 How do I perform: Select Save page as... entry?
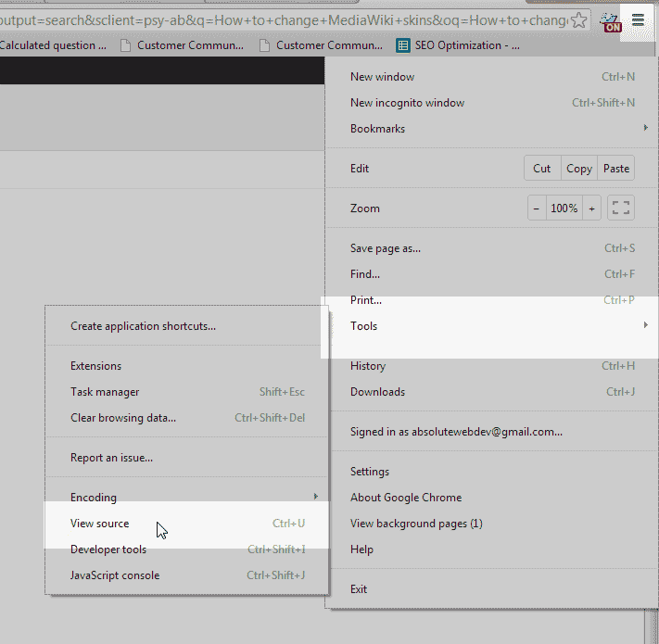[492, 248]
